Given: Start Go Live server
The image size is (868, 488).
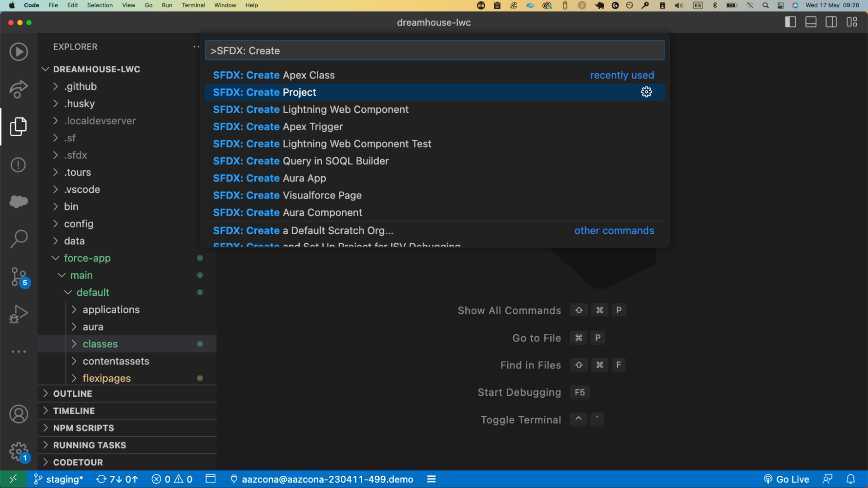Looking at the screenshot, I should click(x=786, y=479).
